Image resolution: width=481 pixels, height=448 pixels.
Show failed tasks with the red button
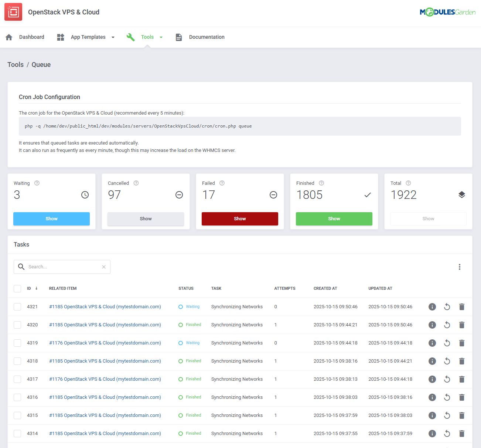point(240,219)
